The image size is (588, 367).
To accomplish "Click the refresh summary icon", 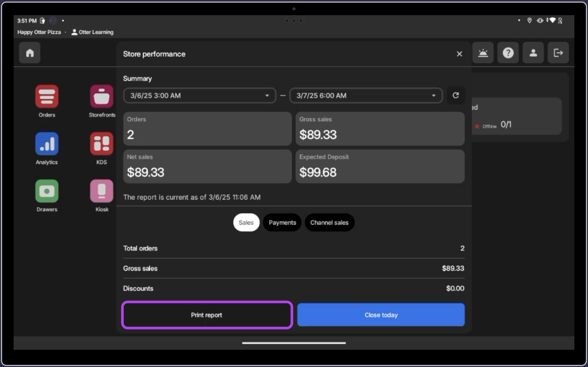I will pyautogui.click(x=455, y=95).
